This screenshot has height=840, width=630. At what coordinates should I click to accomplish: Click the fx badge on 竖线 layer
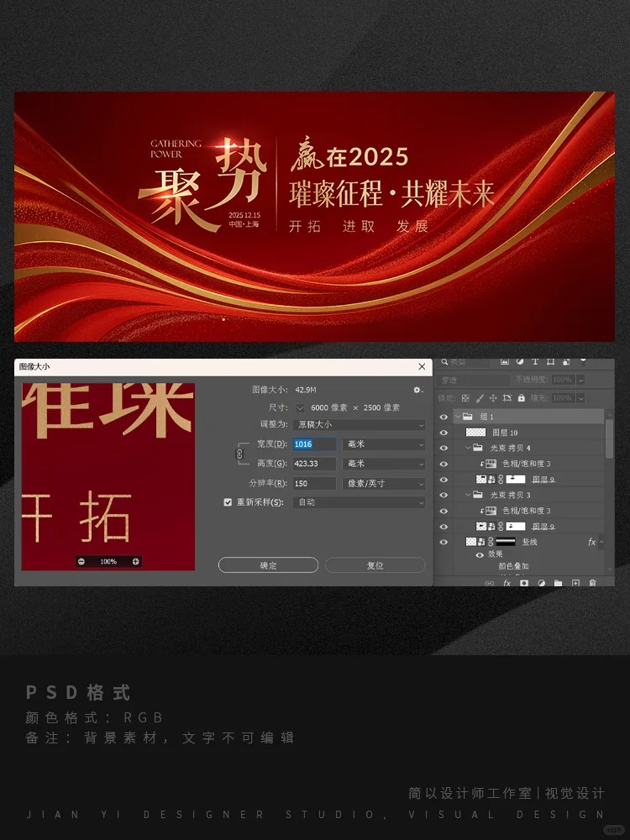point(591,542)
